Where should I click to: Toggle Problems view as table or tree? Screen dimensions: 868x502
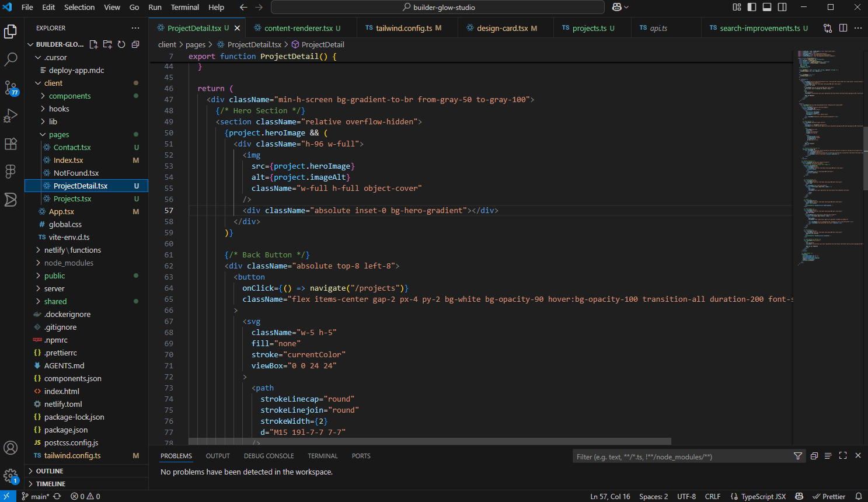tap(828, 456)
